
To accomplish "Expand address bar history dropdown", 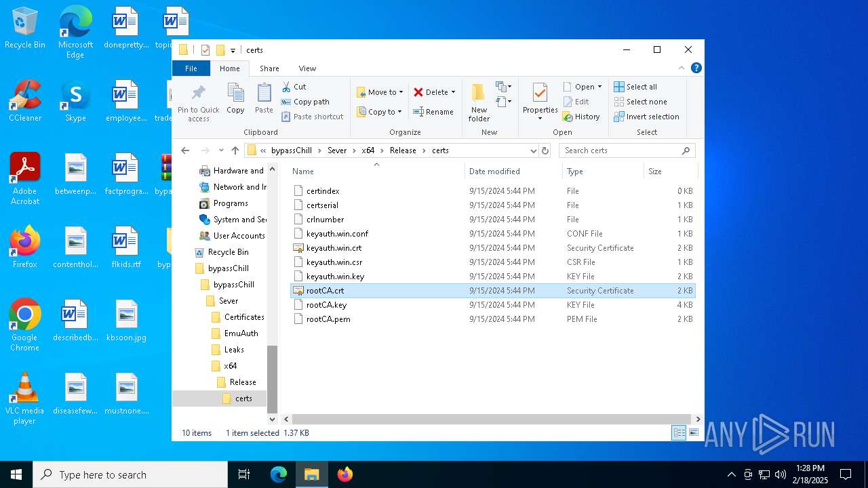I will point(533,150).
